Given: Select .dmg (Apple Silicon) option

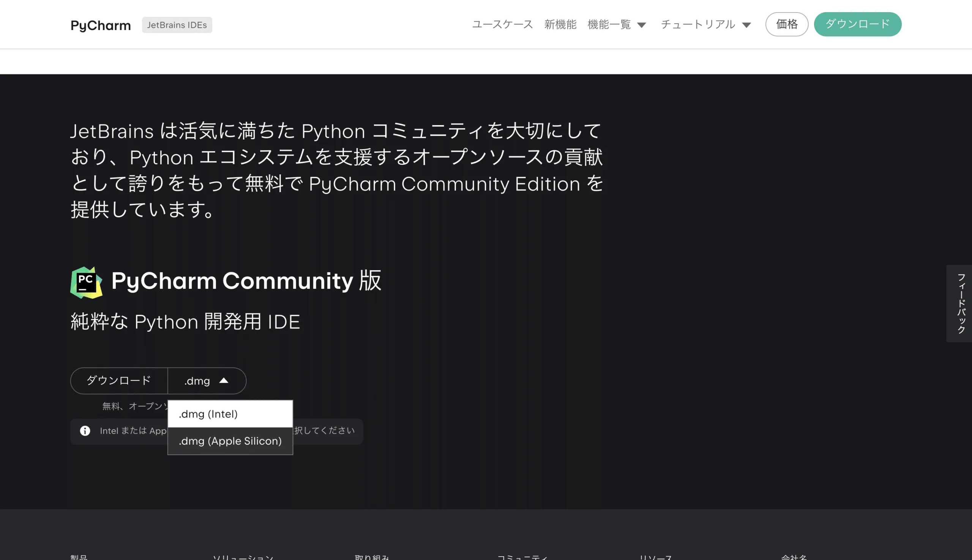Looking at the screenshot, I should click(230, 441).
